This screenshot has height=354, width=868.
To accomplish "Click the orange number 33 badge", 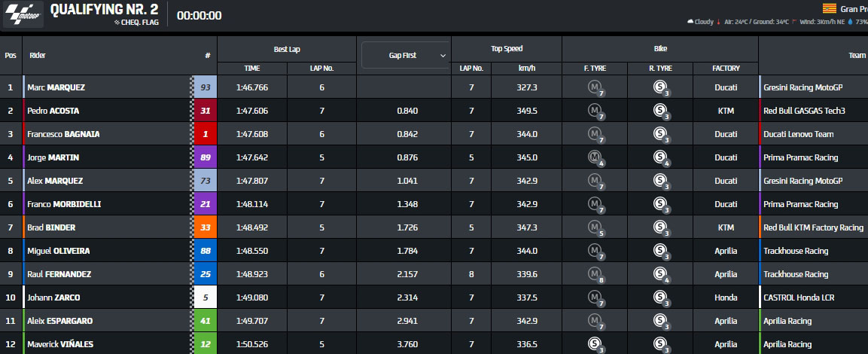I will [x=206, y=227].
